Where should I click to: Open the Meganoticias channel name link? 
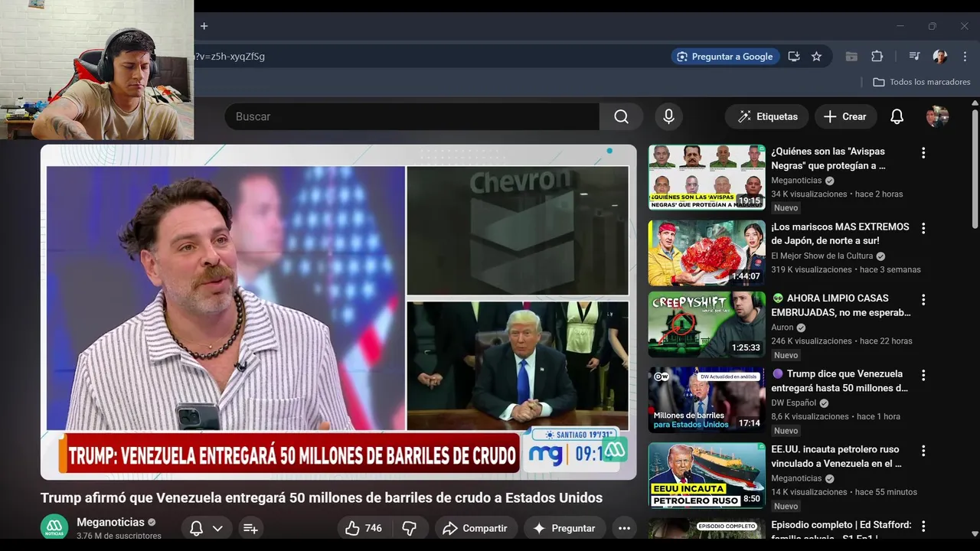point(110,522)
